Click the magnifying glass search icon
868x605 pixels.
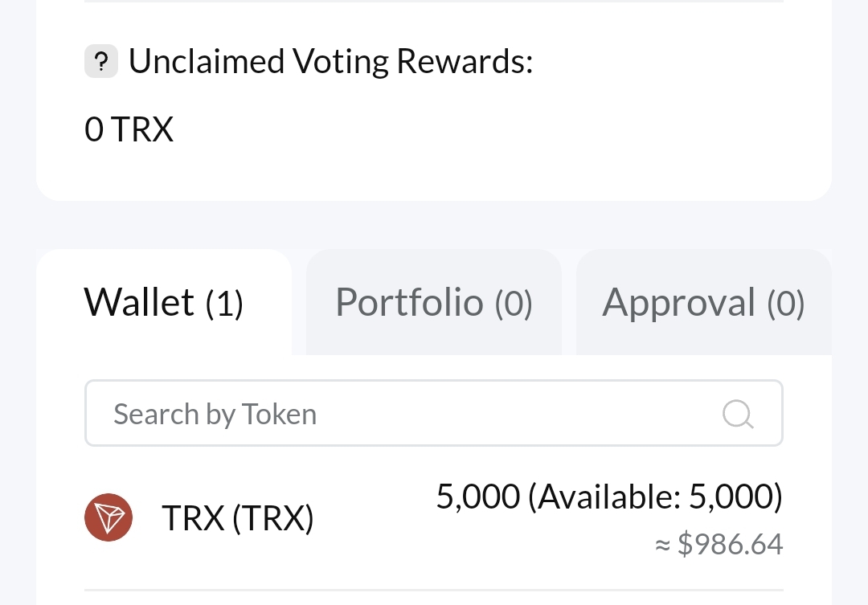pyautogui.click(x=737, y=414)
